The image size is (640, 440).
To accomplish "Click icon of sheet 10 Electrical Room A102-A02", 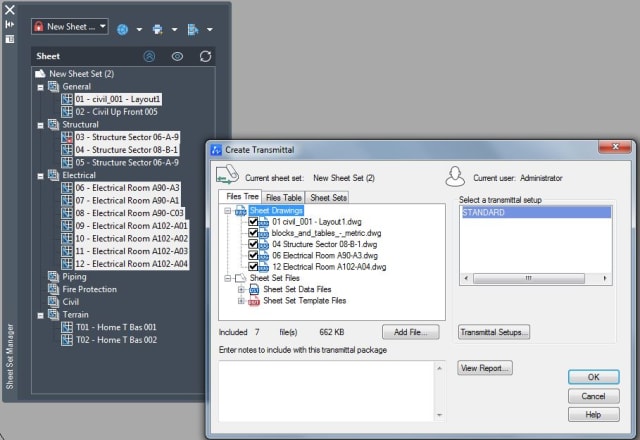I will (x=67, y=238).
